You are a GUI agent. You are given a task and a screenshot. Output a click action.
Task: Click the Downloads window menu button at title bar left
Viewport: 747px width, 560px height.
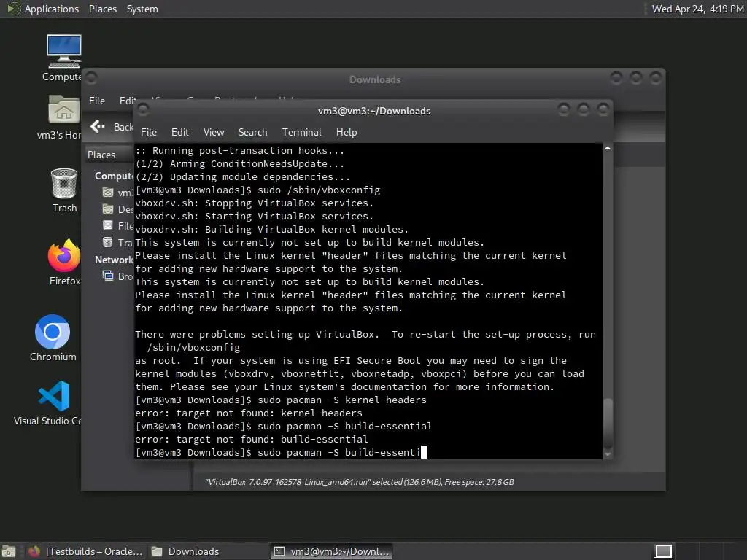[91, 77]
